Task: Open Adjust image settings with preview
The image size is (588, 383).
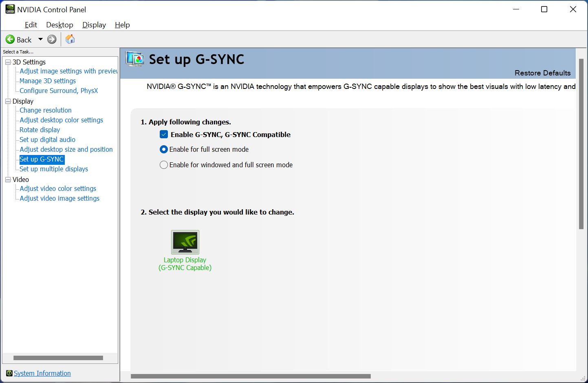Action: click(x=68, y=71)
